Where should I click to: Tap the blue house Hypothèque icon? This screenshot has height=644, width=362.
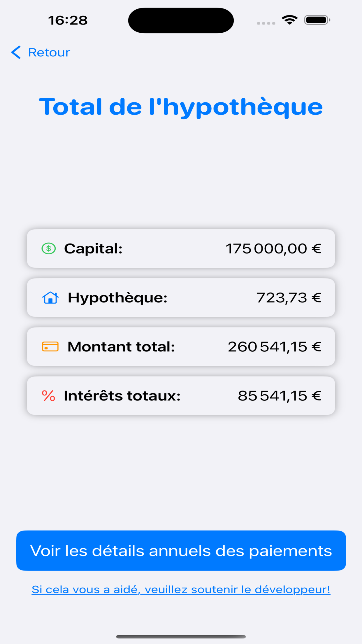[x=50, y=298]
